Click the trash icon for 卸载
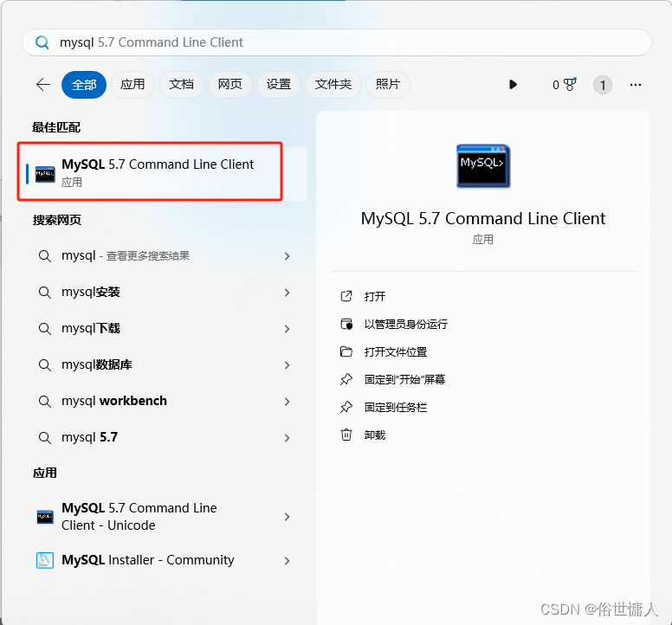The width and height of the screenshot is (672, 625). (346, 435)
